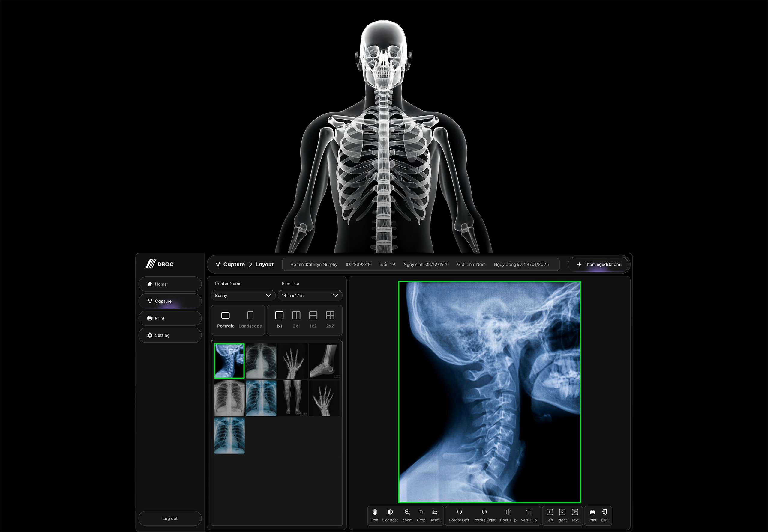The width and height of the screenshot is (768, 532).
Task: Select the Text annotation tool
Action: [x=575, y=515]
